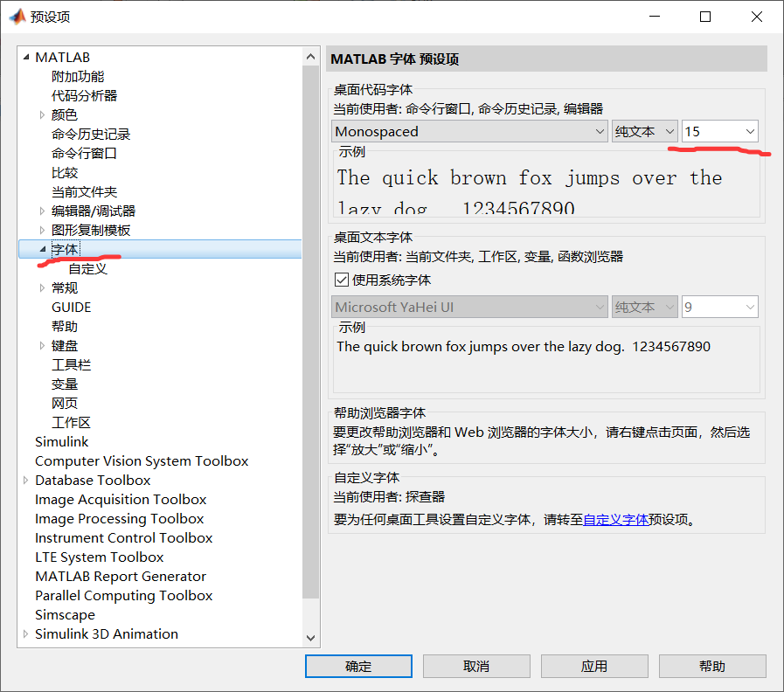Image resolution: width=784 pixels, height=692 pixels.
Task: Expand the 编辑器/调试器 node
Action: [x=42, y=211]
